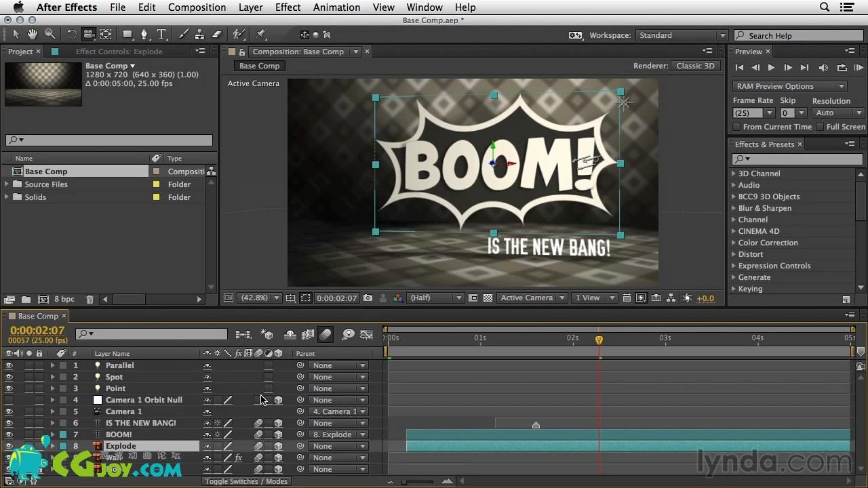Viewport: 868px width, 488px height.
Task: Click Toggle Switches / Modes button
Action: click(246, 481)
